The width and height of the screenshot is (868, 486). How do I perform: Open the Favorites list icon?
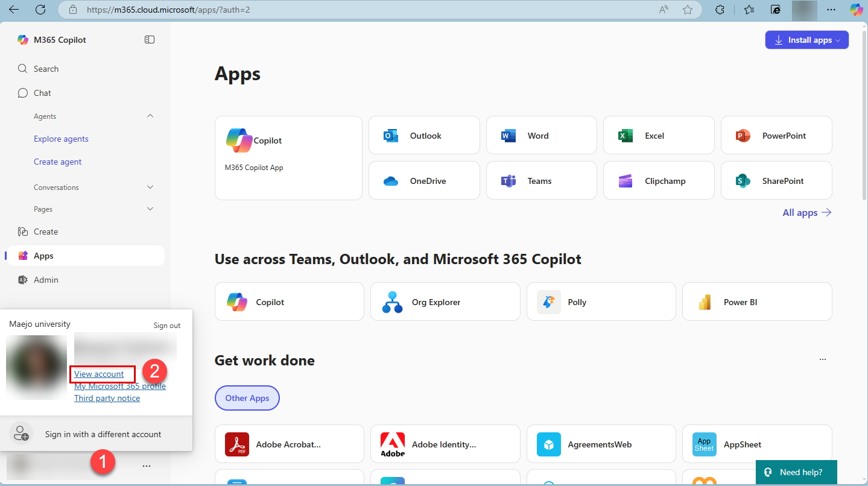pos(749,10)
